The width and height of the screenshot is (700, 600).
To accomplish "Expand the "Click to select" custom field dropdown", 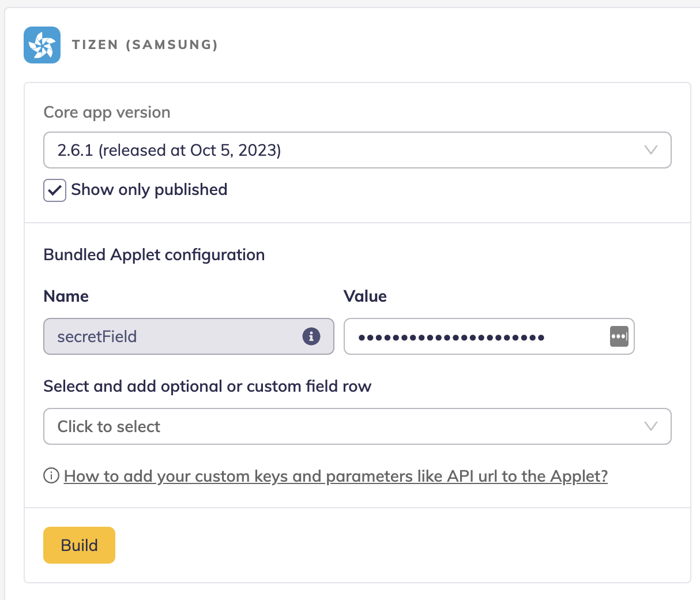I will (x=346, y=426).
